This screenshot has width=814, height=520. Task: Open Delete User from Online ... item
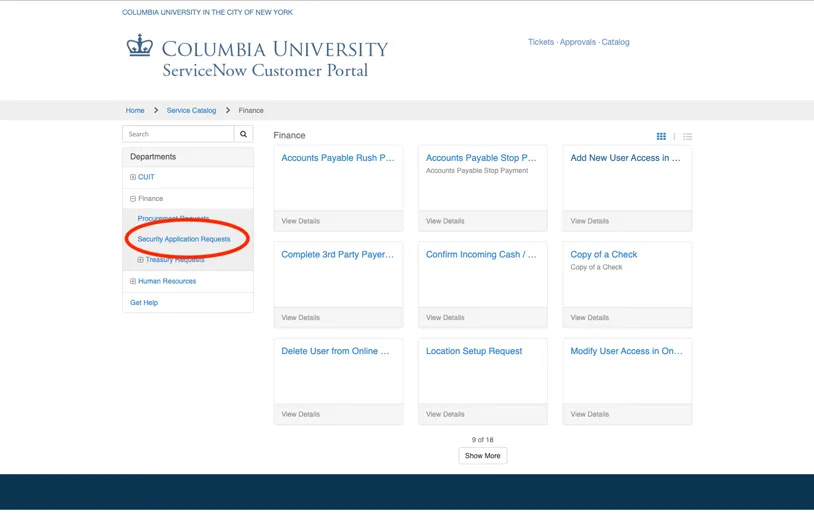coord(335,351)
